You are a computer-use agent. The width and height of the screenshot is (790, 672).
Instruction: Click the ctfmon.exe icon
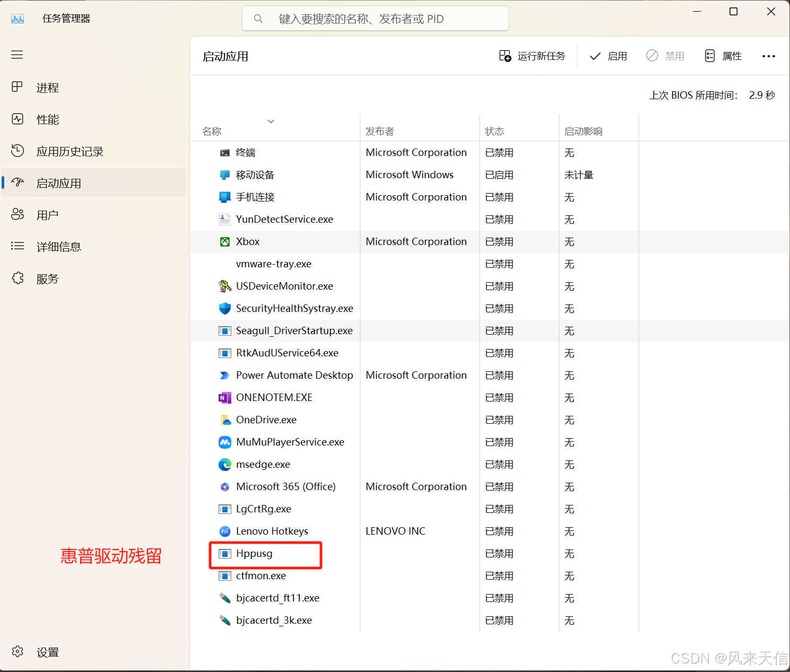tap(225, 576)
